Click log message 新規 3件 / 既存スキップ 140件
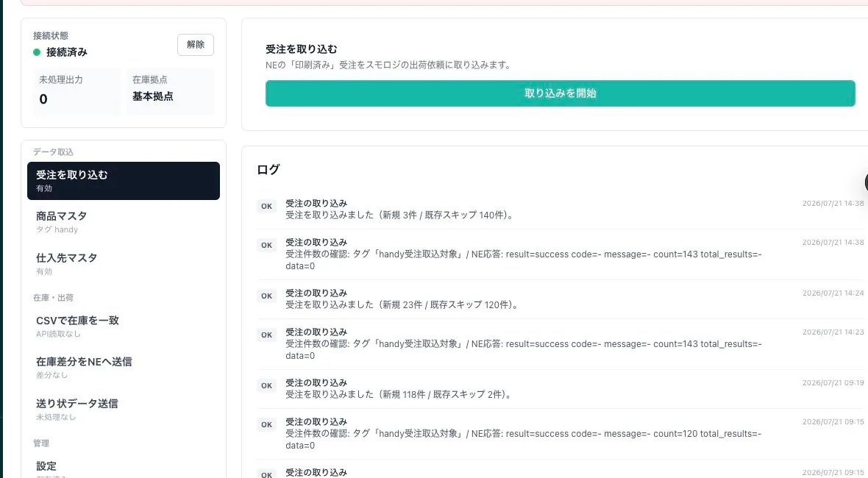 400,215
